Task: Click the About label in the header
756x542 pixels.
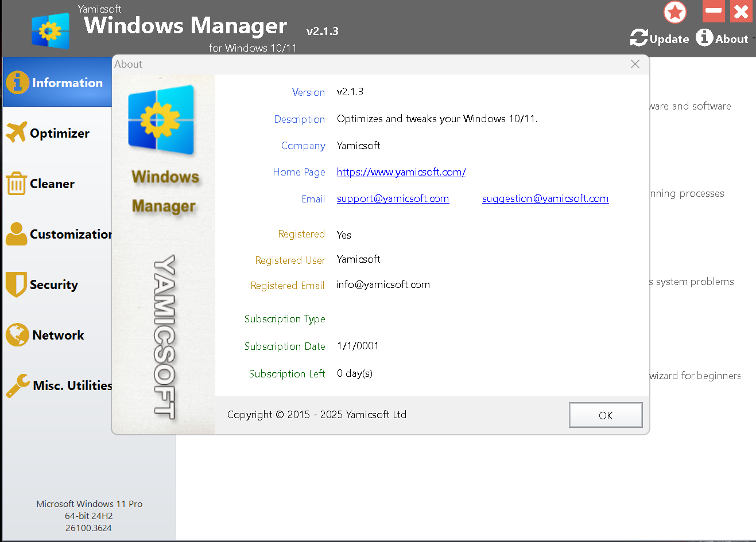Action: pos(732,39)
